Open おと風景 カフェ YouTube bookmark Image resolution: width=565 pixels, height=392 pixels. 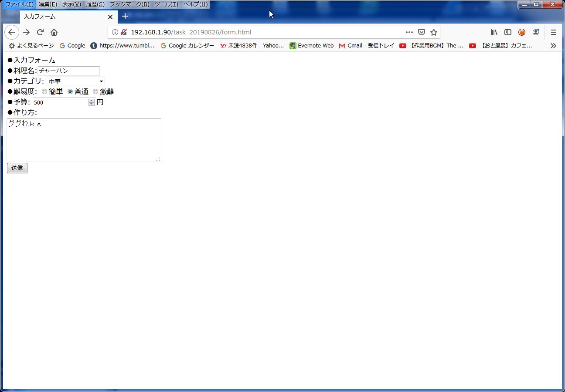pos(501,46)
